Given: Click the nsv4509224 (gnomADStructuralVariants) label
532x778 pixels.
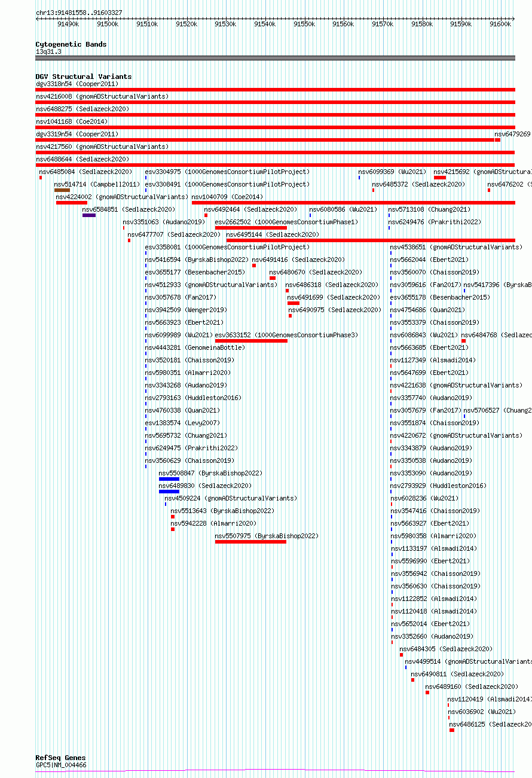Looking at the screenshot, I should (230, 498).
